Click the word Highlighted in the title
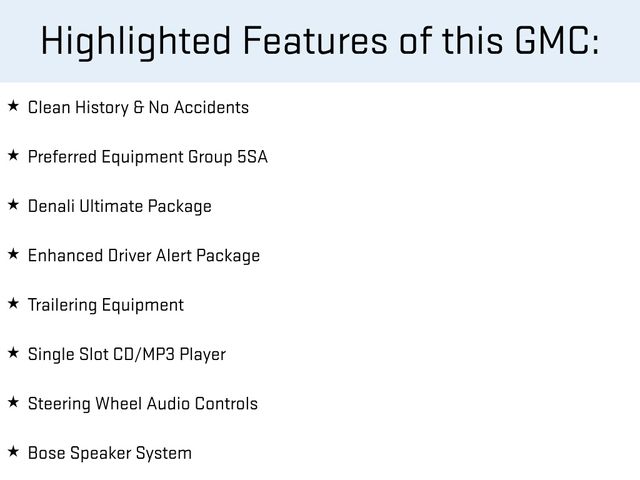This screenshot has height=480, width=640. (x=139, y=42)
